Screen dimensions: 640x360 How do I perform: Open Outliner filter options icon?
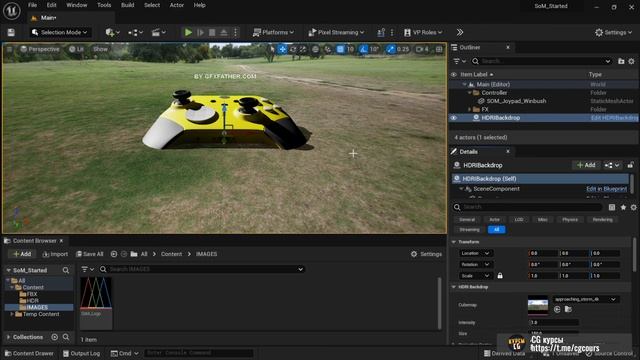(459, 61)
